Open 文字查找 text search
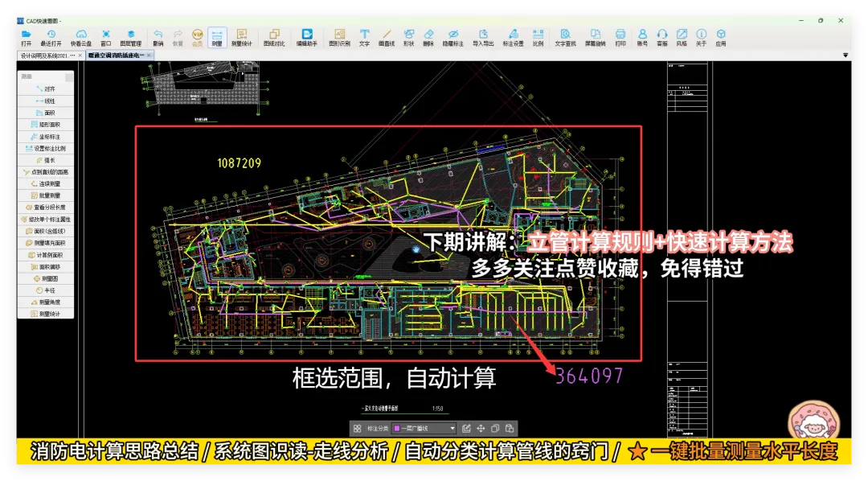868x481 pixels. tap(565, 38)
